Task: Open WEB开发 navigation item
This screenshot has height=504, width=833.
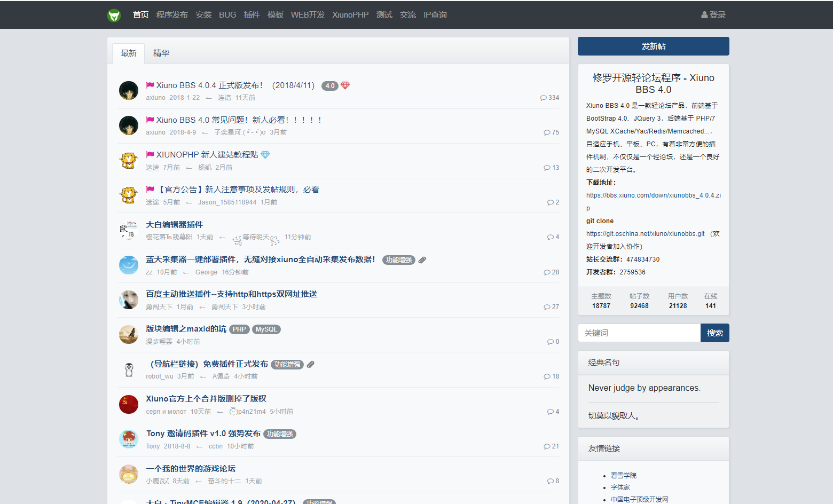Action: pyautogui.click(x=308, y=15)
